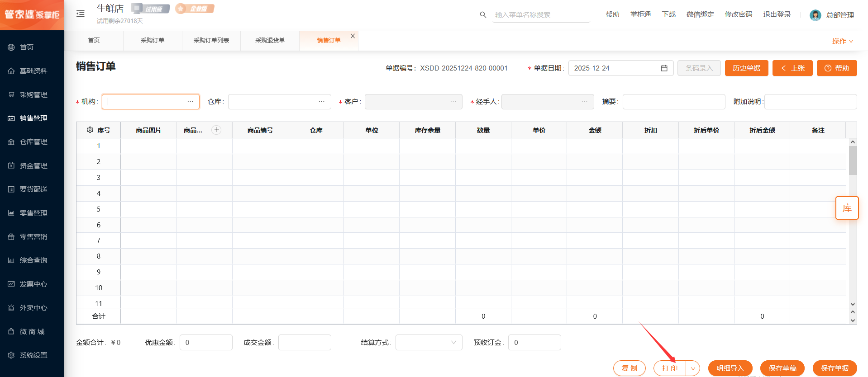This screenshot has height=377, width=868.
Task: Click the table vertical scrollbar thumb
Action: coord(853,160)
